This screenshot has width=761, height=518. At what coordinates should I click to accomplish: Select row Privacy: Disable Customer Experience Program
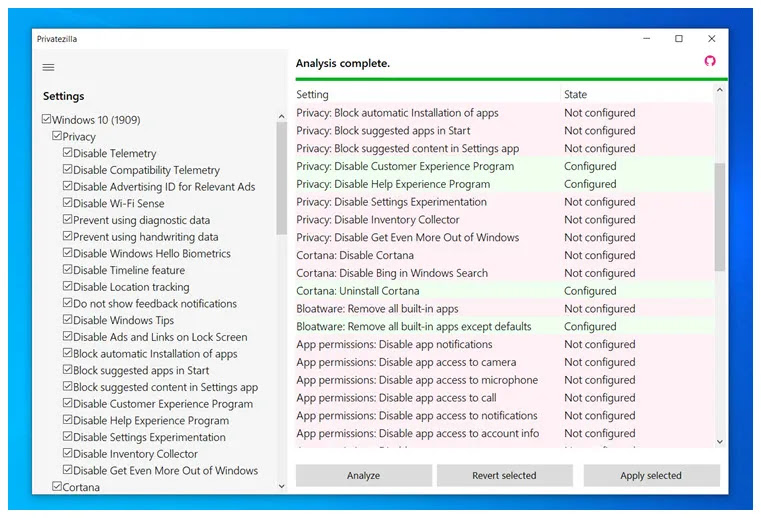pyautogui.click(x=505, y=166)
